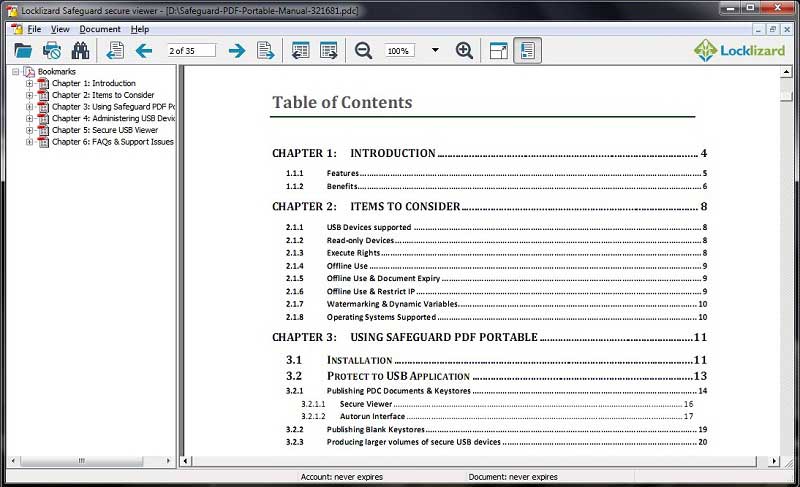The width and height of the screenshot is (800, 487).
Task: Open the zoom level dropdown arrow
Action: coord(435,50)
